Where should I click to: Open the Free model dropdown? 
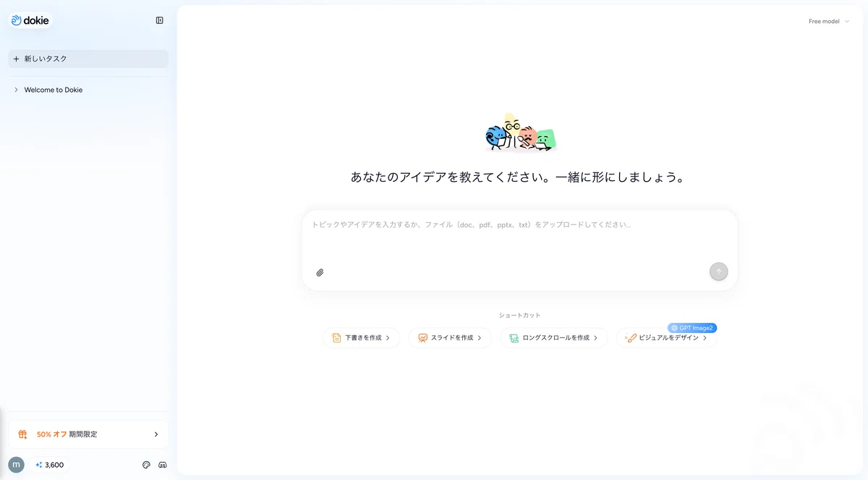pos(829,21)
